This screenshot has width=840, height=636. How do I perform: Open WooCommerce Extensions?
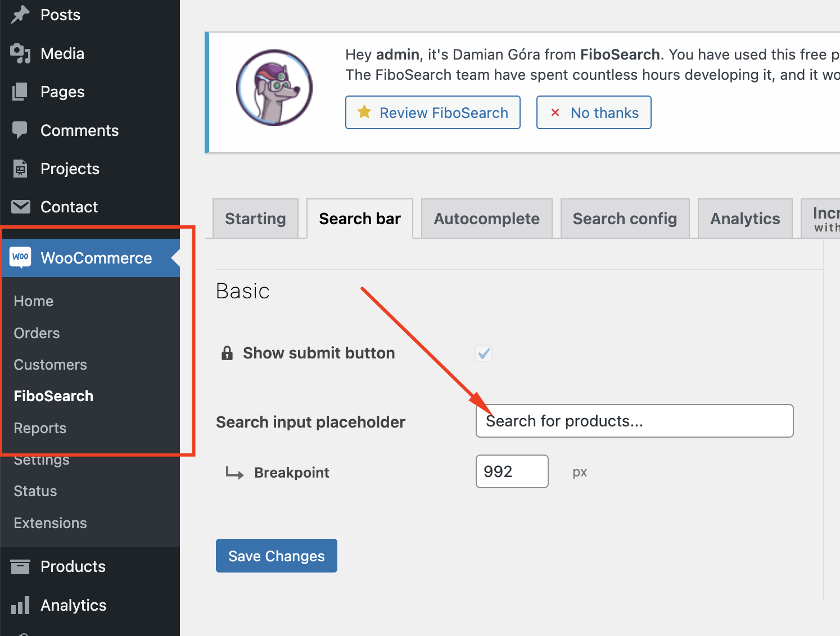50,523
